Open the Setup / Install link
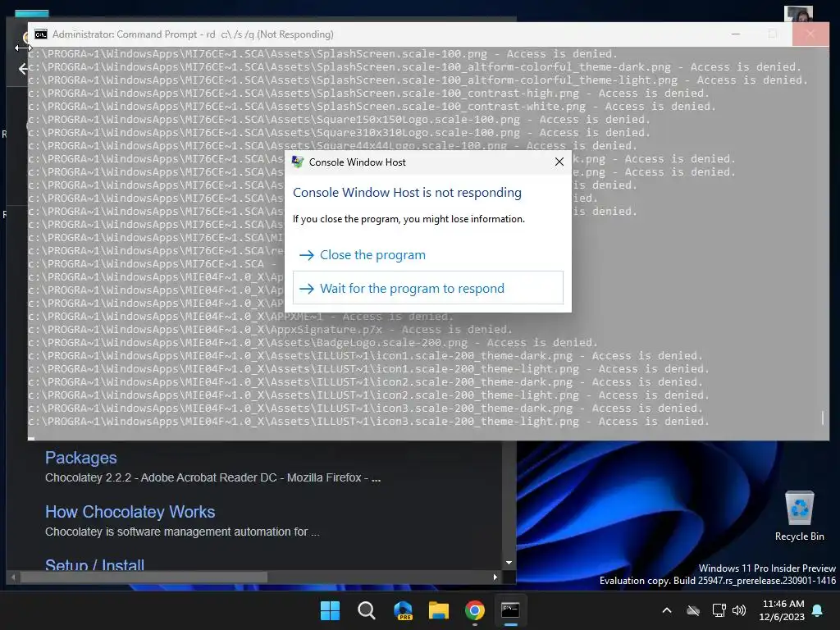This screenshot has width=840, height=630. [95, 564]
